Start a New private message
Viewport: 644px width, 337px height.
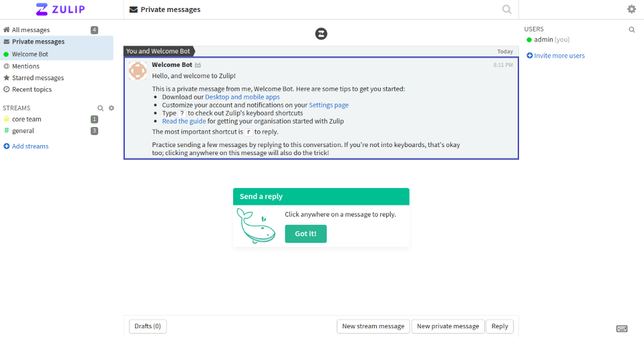click(448, 326)
